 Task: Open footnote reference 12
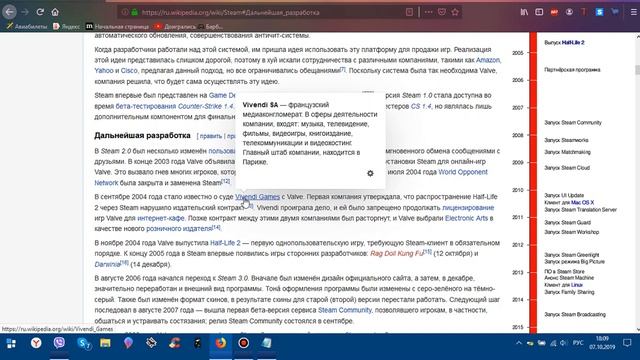(x=226, y=181)
